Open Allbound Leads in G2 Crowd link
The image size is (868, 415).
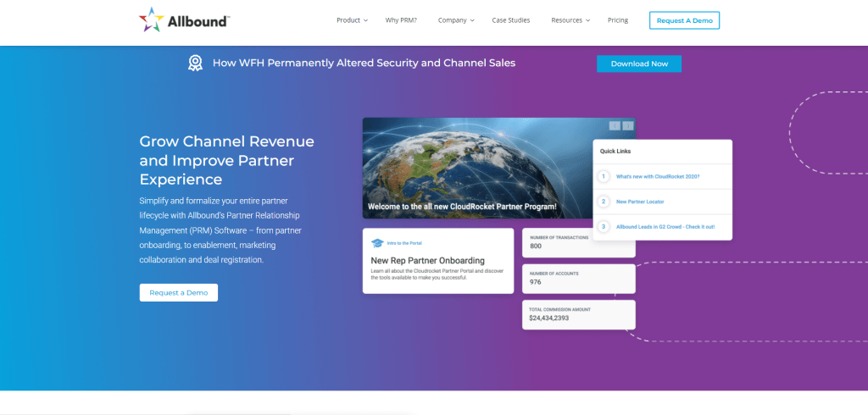click(665, 227)
